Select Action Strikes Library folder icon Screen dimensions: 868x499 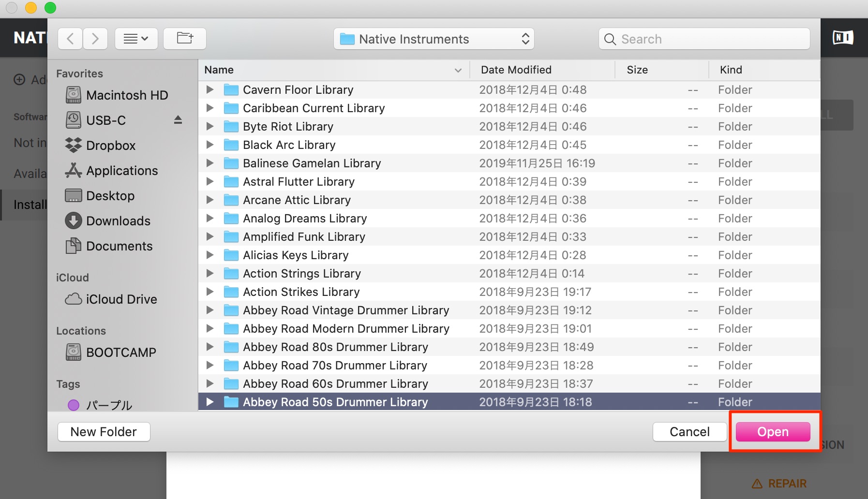(x=231, y=292)
